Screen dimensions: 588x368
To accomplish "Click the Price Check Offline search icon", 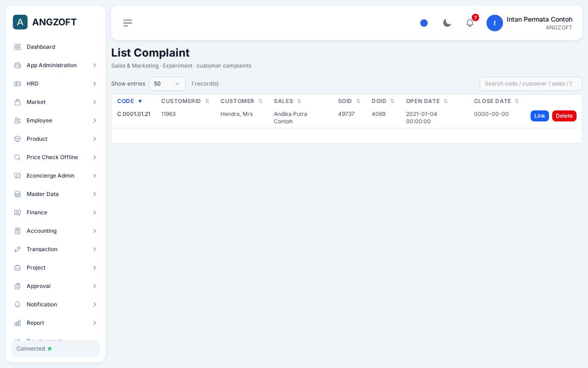I will 17,157.
